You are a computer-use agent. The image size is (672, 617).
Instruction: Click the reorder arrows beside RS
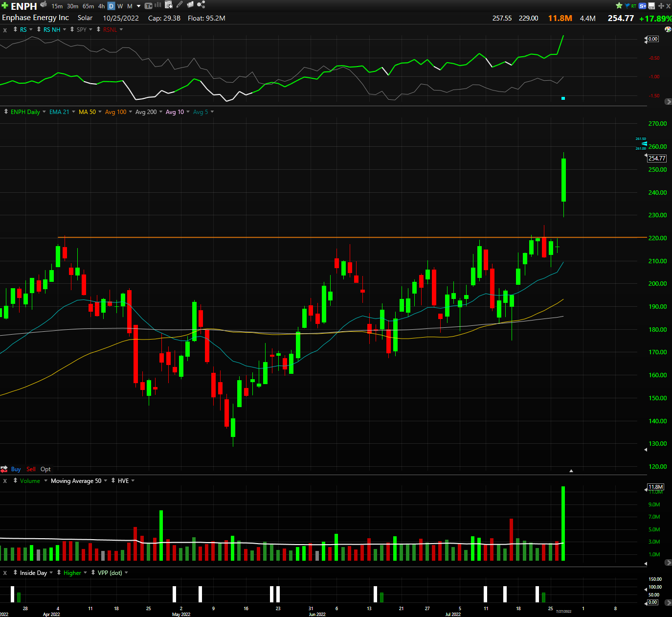pyautogui.click(x=16, y=29)
